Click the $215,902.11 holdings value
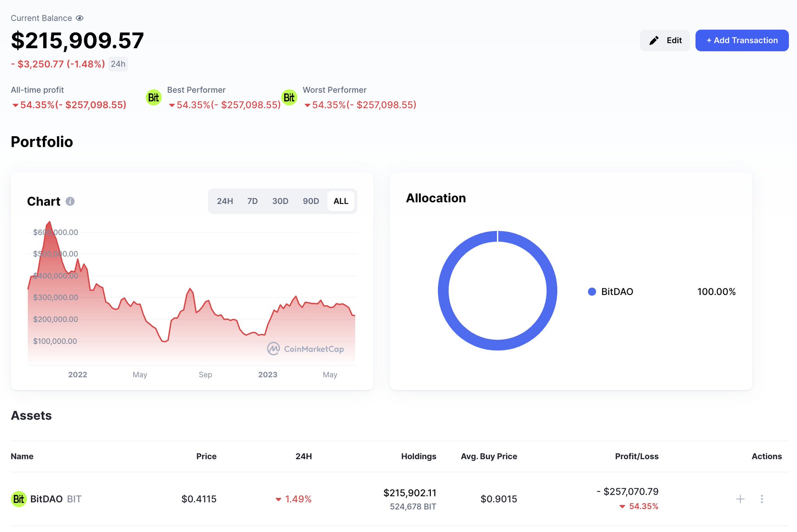Viewport: 797px width, 532px height. tap(410, 493)
